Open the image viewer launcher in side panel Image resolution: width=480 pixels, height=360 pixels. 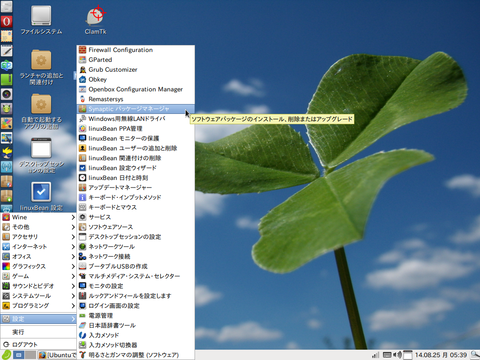coord(6,138)
